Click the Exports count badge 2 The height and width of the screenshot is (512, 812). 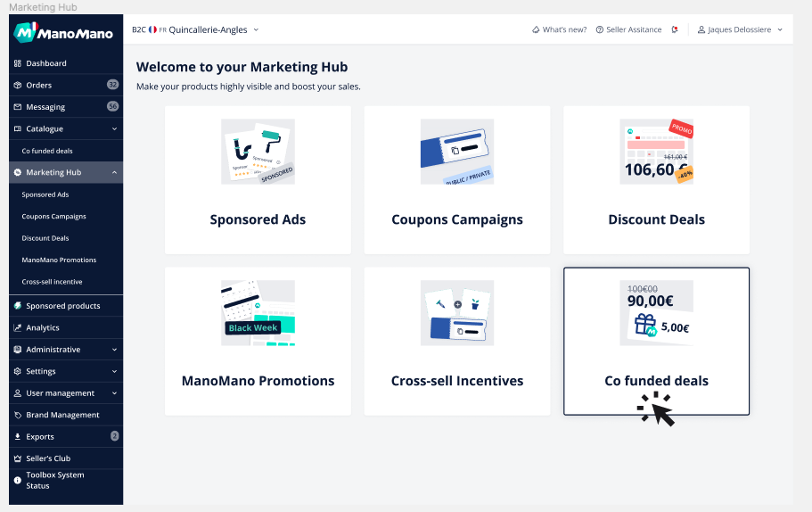[x=114, y=436]
